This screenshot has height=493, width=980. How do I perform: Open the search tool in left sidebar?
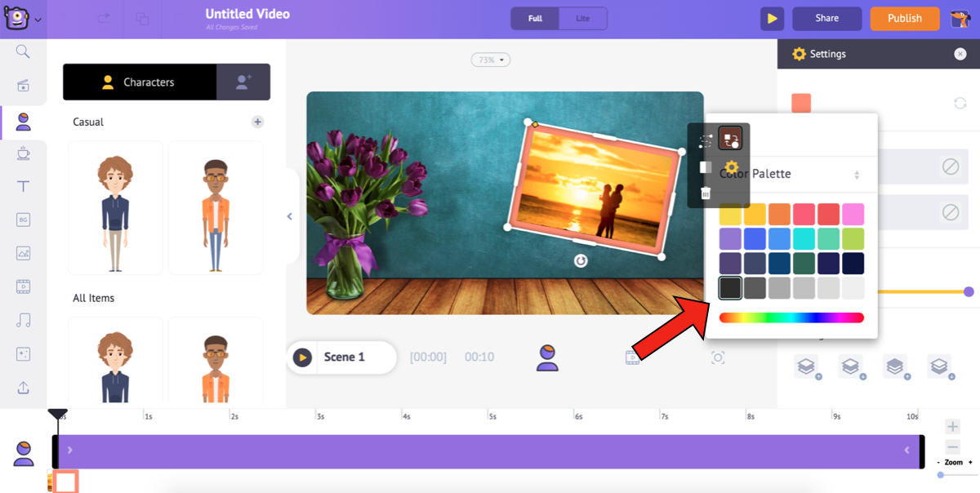tap(23, 52)
